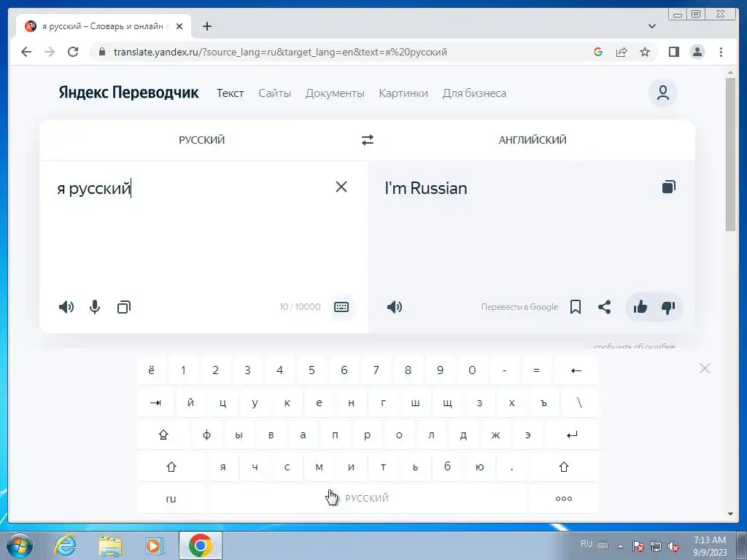Toggle the on-screen keyboard icon
The image size is (747, 560).
(341, 307)
